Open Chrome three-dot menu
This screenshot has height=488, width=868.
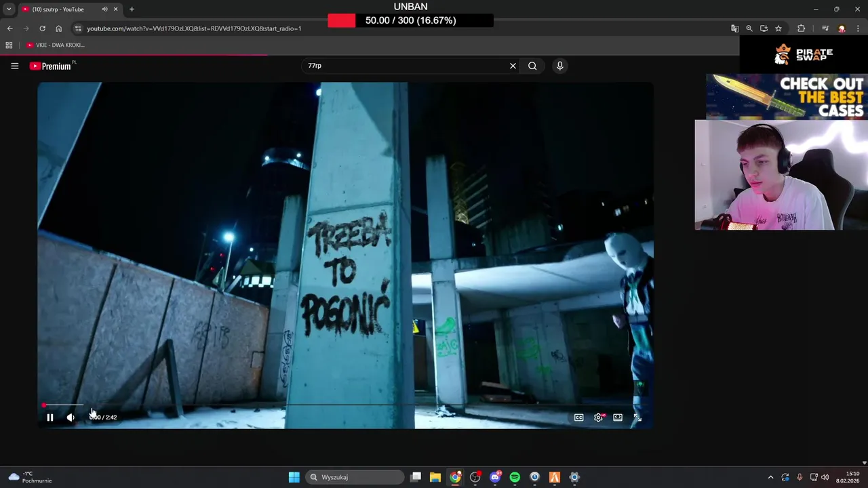click(858, 28)
